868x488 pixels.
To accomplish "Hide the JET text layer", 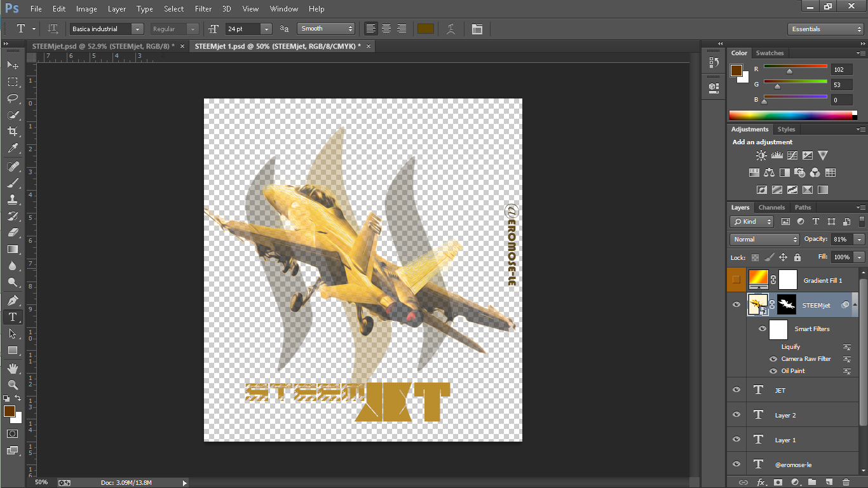I will point(736,390).
